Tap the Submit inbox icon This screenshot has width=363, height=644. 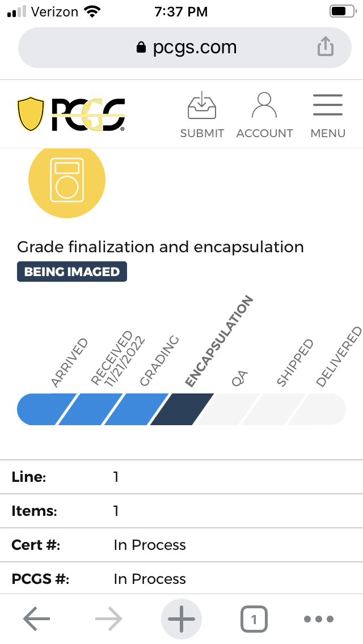tap(202, 105)
